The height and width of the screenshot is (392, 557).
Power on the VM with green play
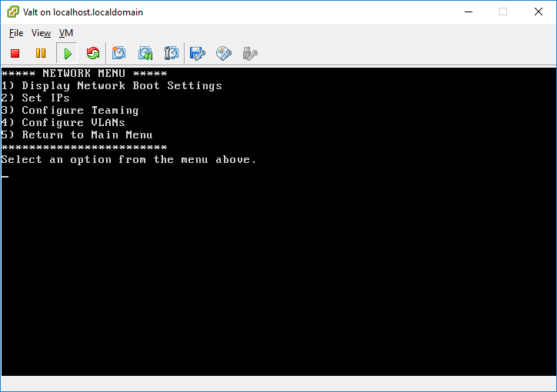[67, 54]
